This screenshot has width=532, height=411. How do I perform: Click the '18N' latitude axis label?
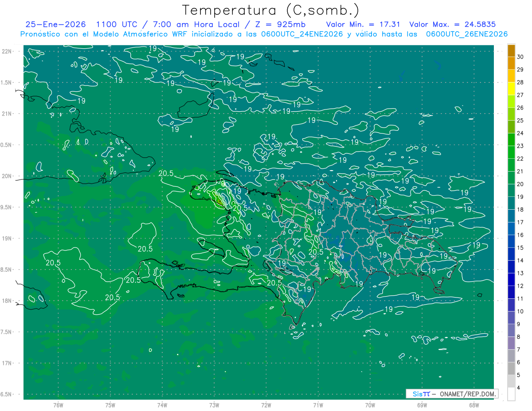pos(8,301)
